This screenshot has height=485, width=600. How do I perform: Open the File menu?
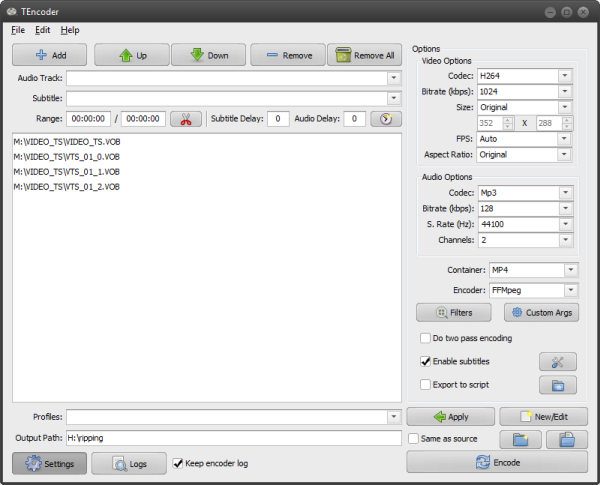[x=18, y=30]
